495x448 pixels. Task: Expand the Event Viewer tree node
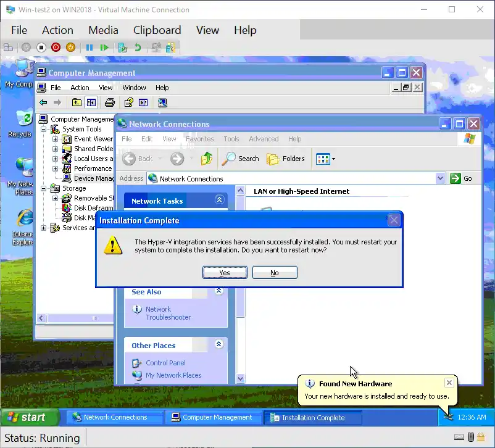coord(56,139)
